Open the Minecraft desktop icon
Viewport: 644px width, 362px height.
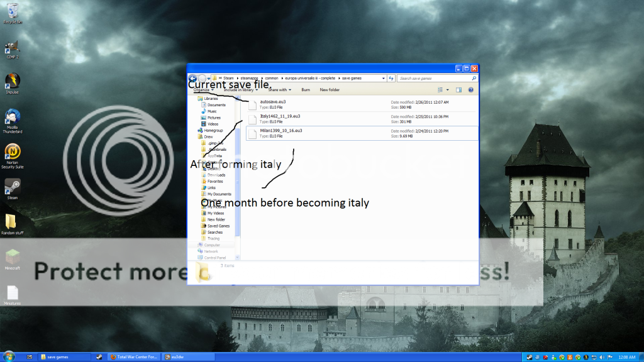point(12,258)
